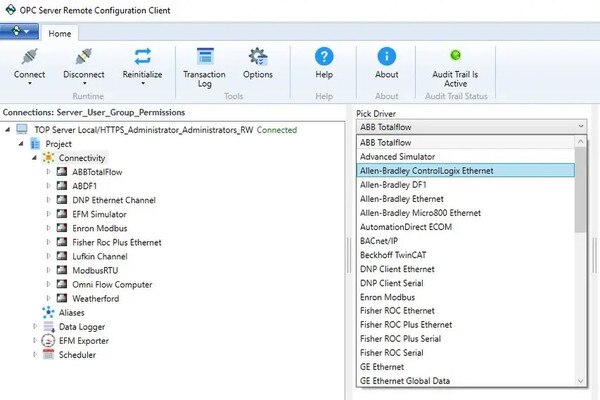The height and width of the screenshot is (400, 600).
Task: Click the Connect plug icon
Action: (29, 56)
